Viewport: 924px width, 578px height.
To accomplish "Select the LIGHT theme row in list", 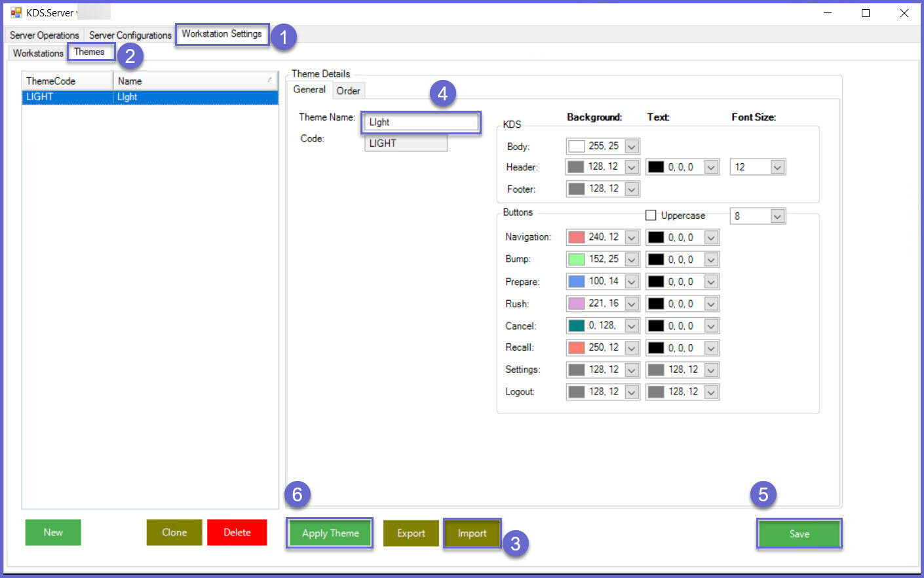I will pyautogui.click(x=149, y=97).
